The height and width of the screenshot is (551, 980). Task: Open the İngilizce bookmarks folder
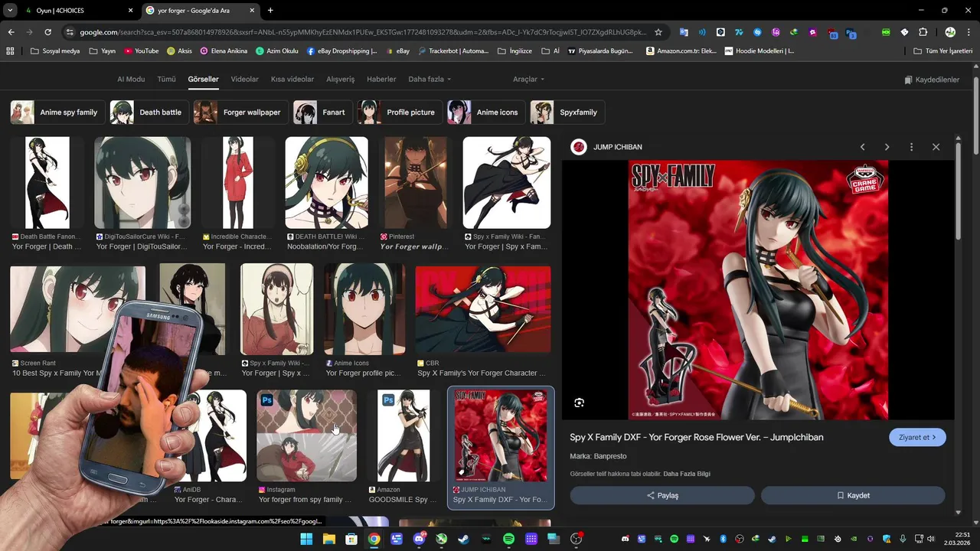pyautogui.click(x=514, y=51)
